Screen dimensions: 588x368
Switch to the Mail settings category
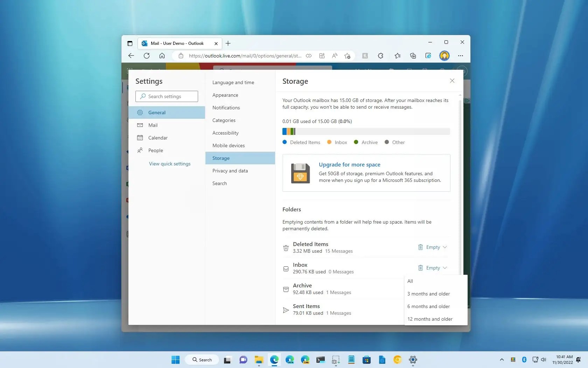click(x=152, y=125)
